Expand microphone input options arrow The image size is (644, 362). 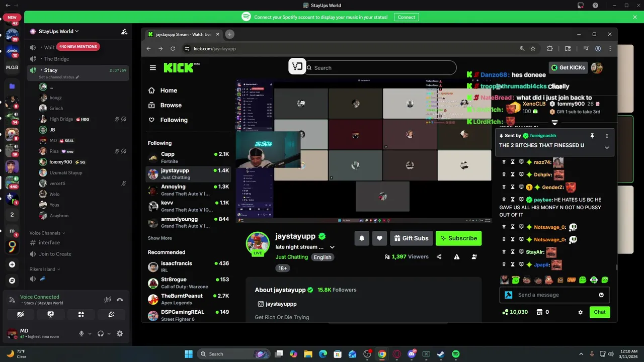pos(90,333)
